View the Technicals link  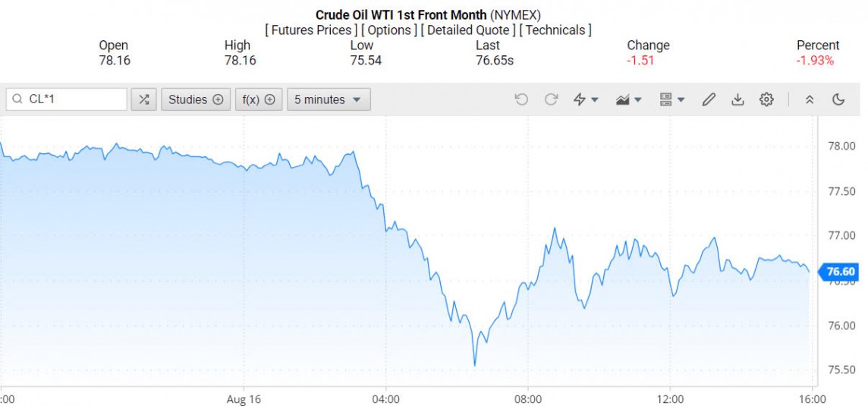pyautogui.click(x=557, y=30)
